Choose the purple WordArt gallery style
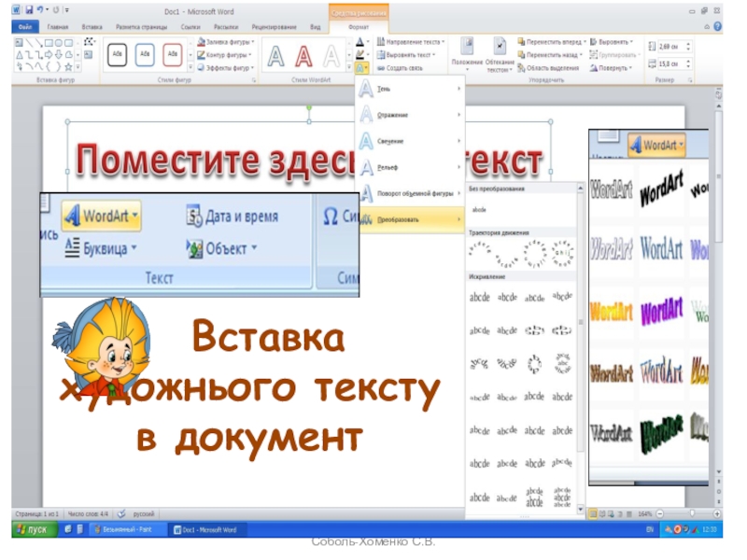Screen dimensions: 747x560 point(661,312)
